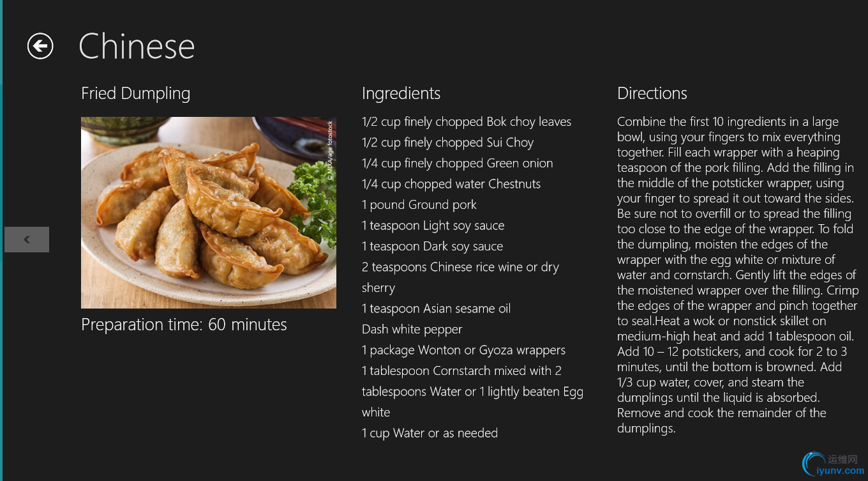Click the iyunv.com watermark logo
The height and width of the screenshot is (481, 868).
tap(833, 465)
